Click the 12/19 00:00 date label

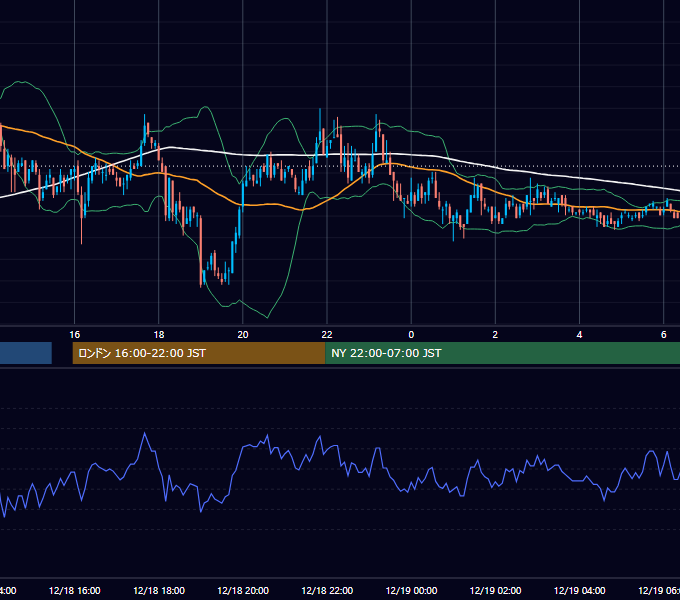point(411,590)
